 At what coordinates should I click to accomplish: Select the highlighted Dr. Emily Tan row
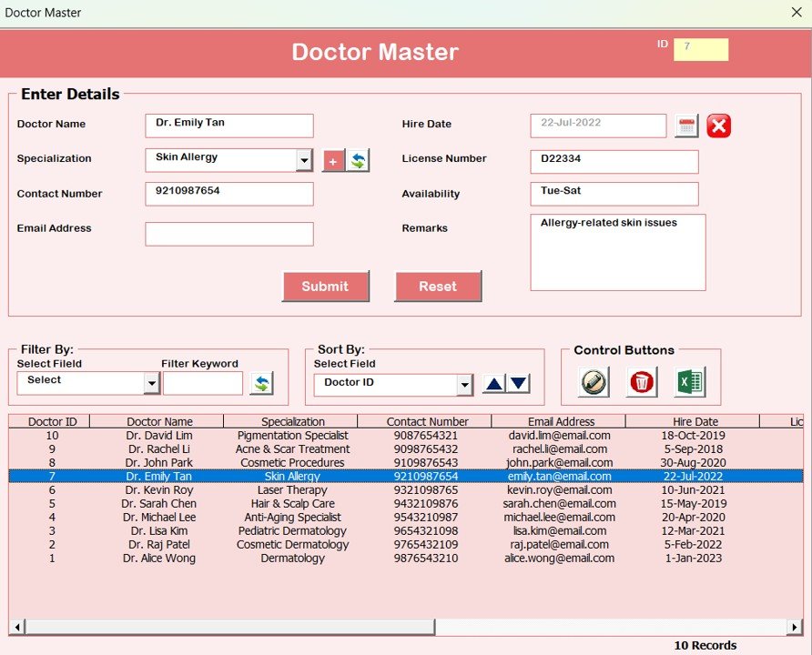coord(406,476)
